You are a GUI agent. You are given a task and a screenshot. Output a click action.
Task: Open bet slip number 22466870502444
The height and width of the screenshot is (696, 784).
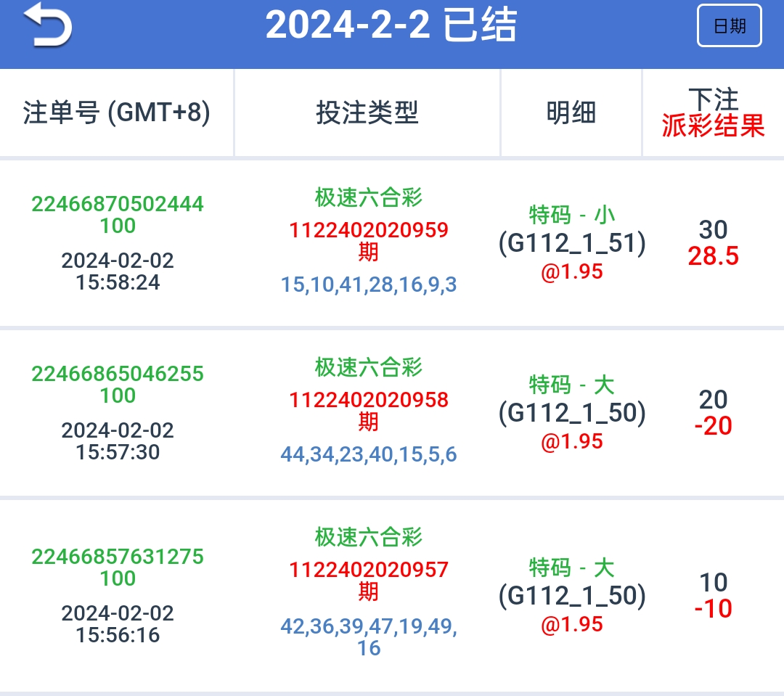[x=118, y=204]
